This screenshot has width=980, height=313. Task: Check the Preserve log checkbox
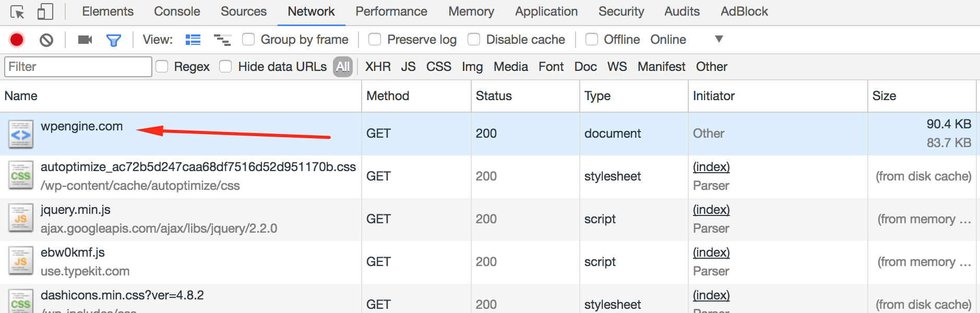pos(375,40)
